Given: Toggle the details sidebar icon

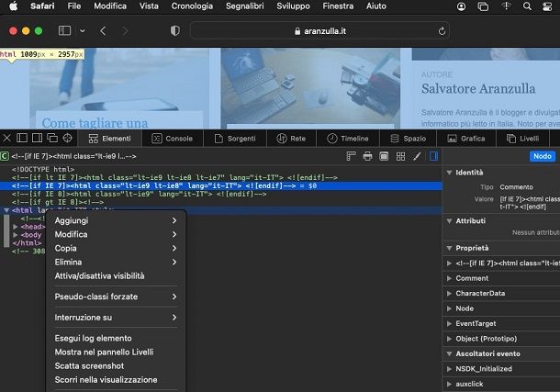Looking at the screenshot, I should [433, 156].
